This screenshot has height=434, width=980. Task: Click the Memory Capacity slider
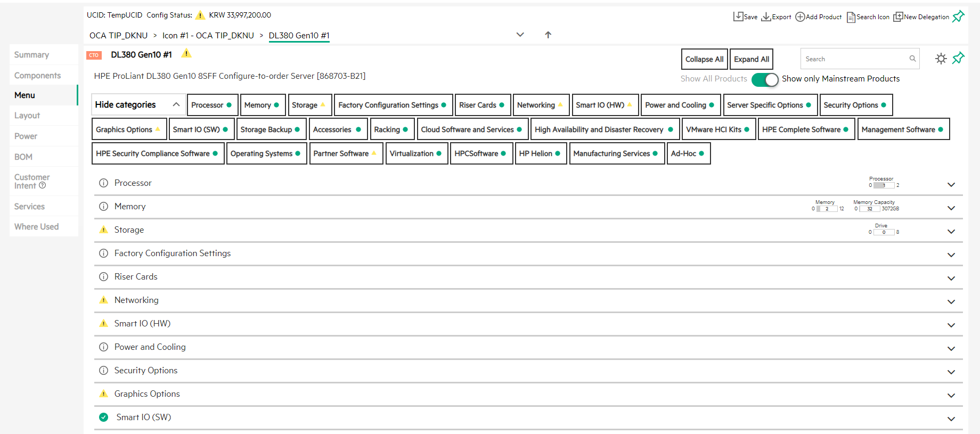870,209
